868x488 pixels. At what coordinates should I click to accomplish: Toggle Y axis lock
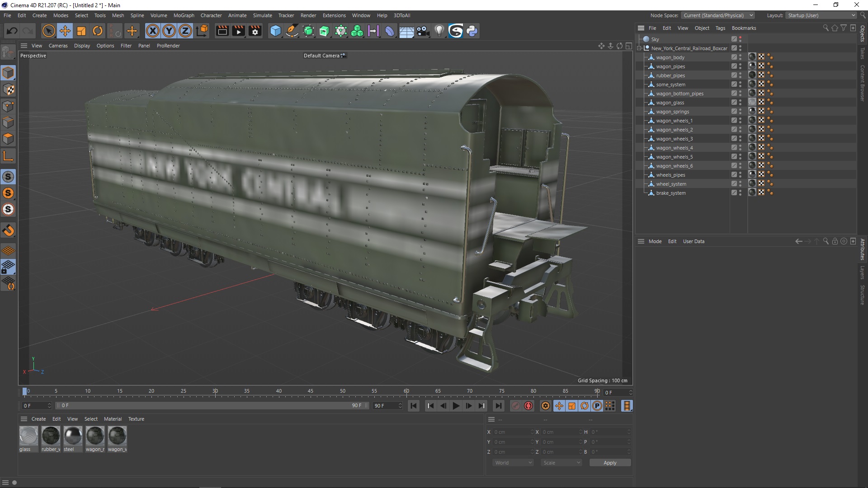tap(169, 31)
